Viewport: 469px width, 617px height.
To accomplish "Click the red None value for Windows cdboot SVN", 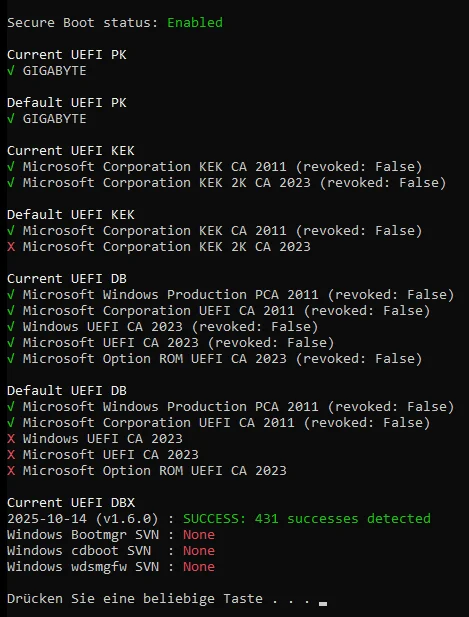I will (x=199, y=551).
